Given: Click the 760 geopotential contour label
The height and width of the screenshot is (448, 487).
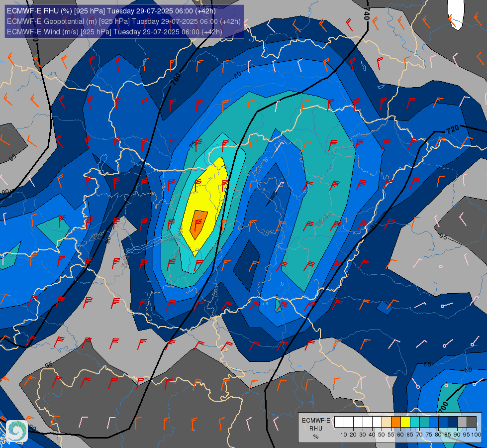Looking at the screenshot, I should tap(176, 79).
